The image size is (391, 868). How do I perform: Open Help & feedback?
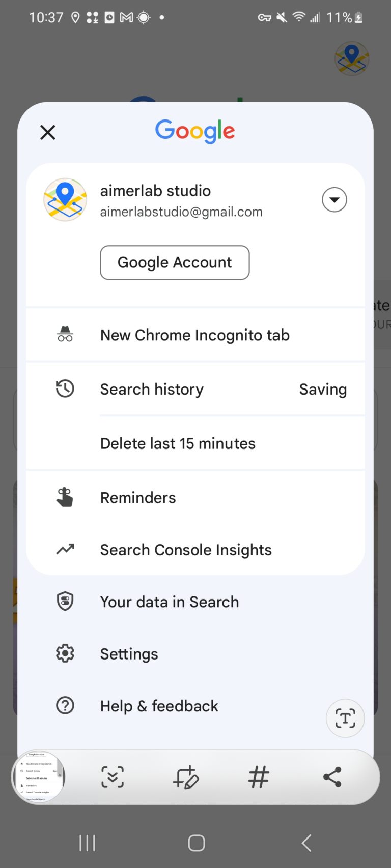click(x=159, y=706)
